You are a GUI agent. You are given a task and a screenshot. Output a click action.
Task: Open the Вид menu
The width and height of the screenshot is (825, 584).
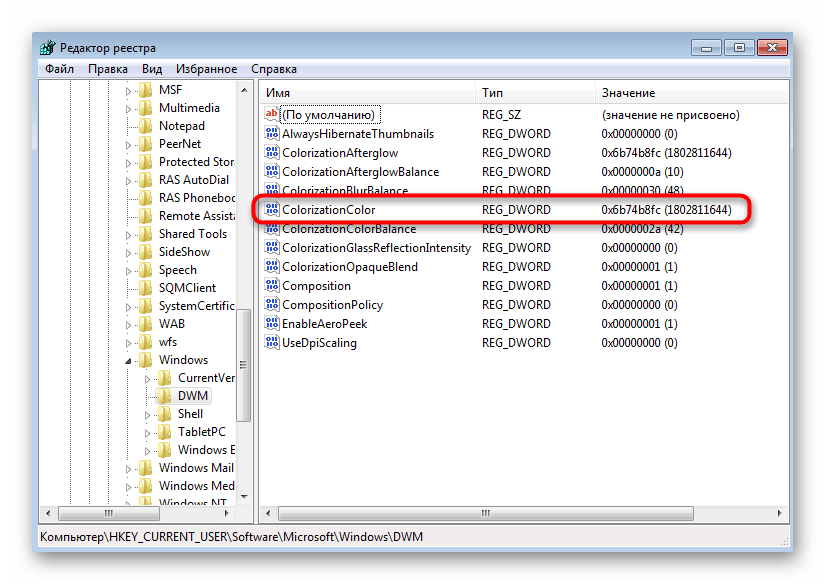pyautogui.click(x=152, y=69)
